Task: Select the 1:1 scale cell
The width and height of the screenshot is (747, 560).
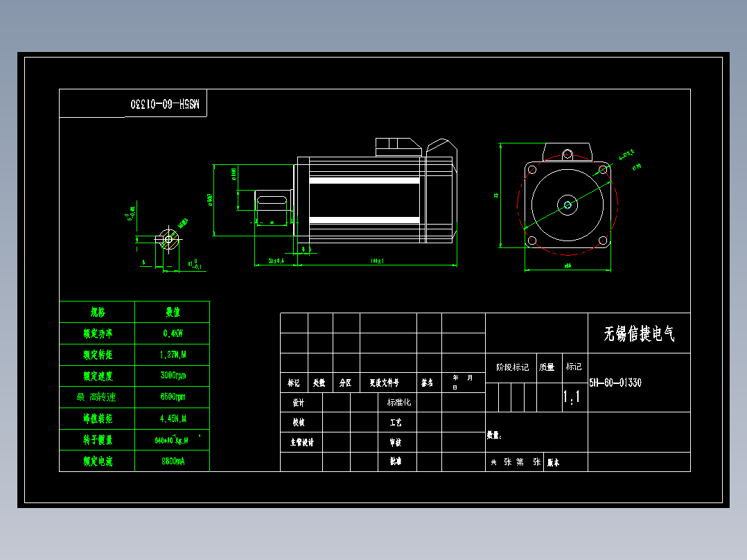Action: (571, 398)
